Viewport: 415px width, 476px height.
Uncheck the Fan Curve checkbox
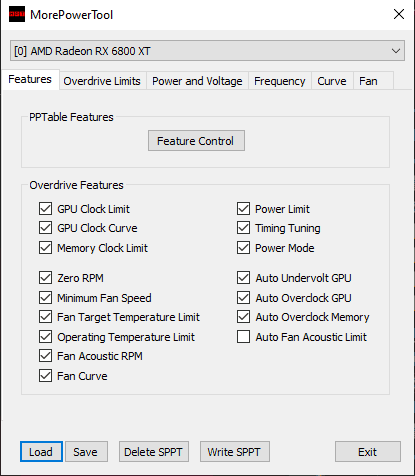pos(45,376)
